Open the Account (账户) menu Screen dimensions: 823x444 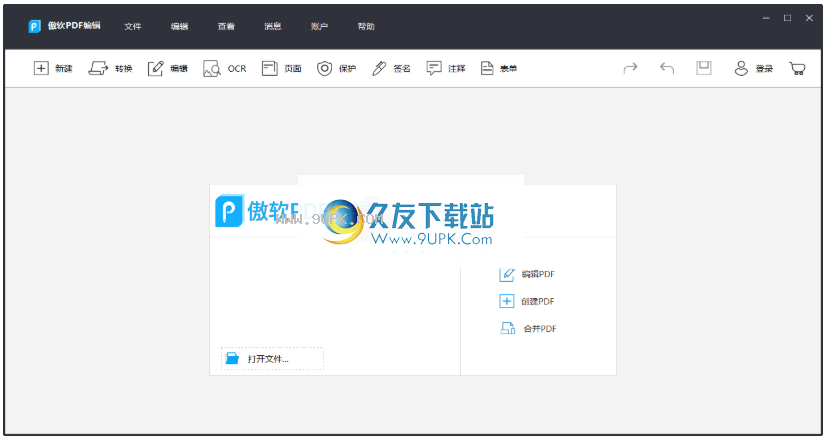point(319,26)
